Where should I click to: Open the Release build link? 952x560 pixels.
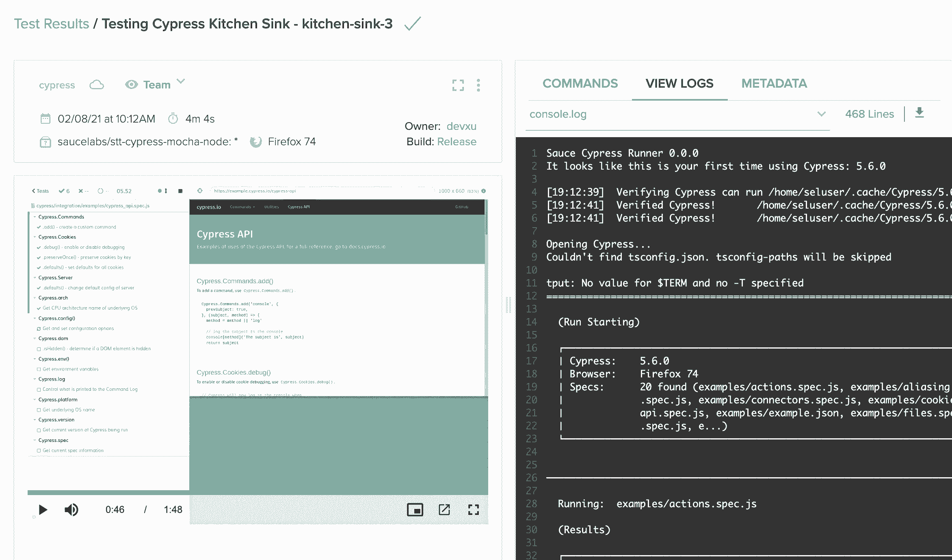coord(457,142)
